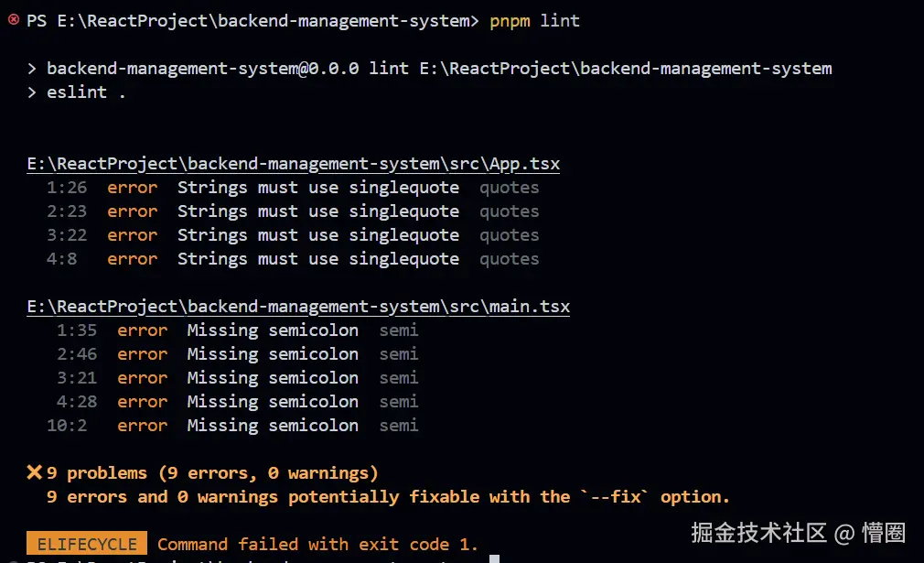Click the 3:22 error location
The width and height of the screenshot is (924, 563).
point(67,235)
